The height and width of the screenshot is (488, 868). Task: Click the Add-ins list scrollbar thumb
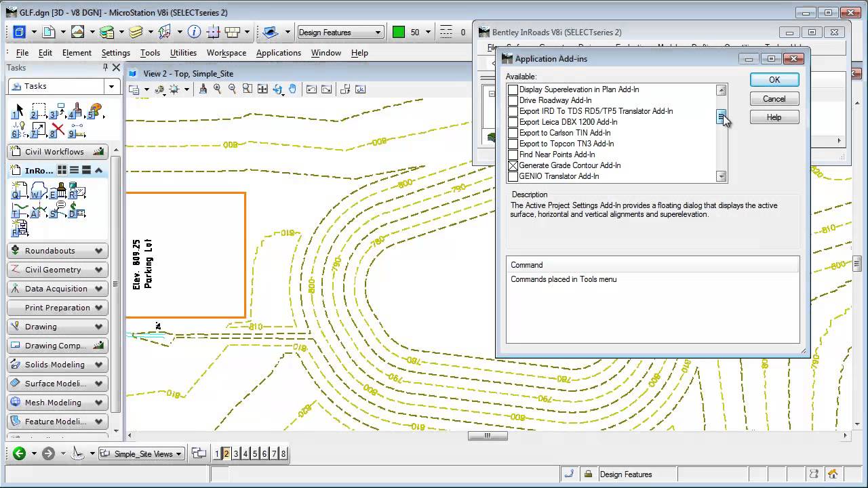722,117
